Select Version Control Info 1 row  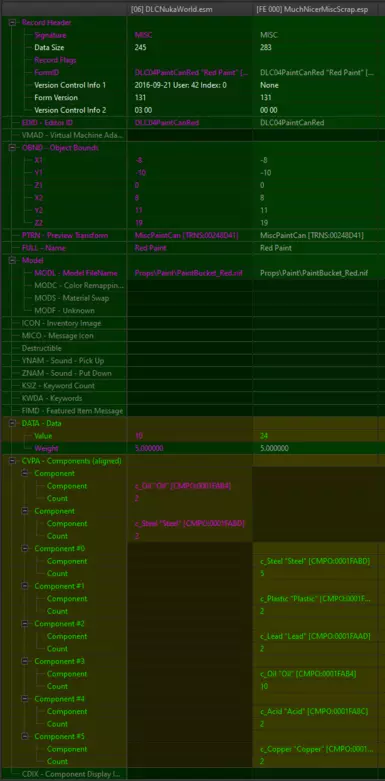[x=192, y=85]
